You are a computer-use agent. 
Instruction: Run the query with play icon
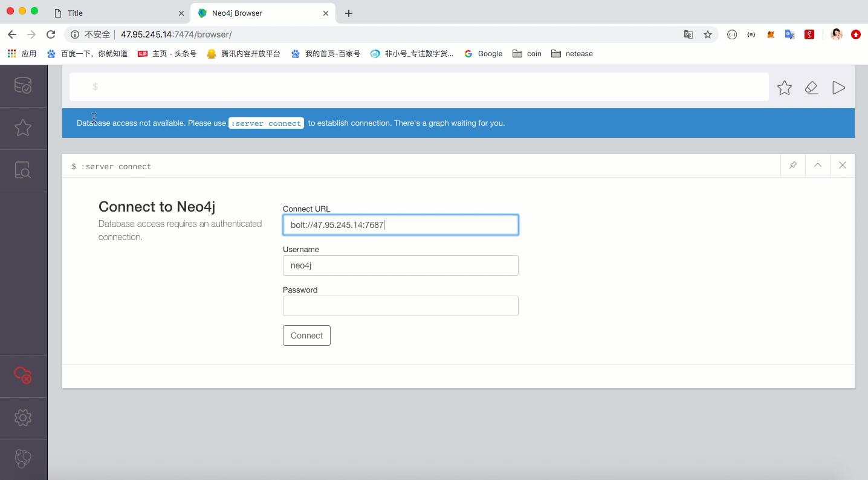[x=838, y=88]
